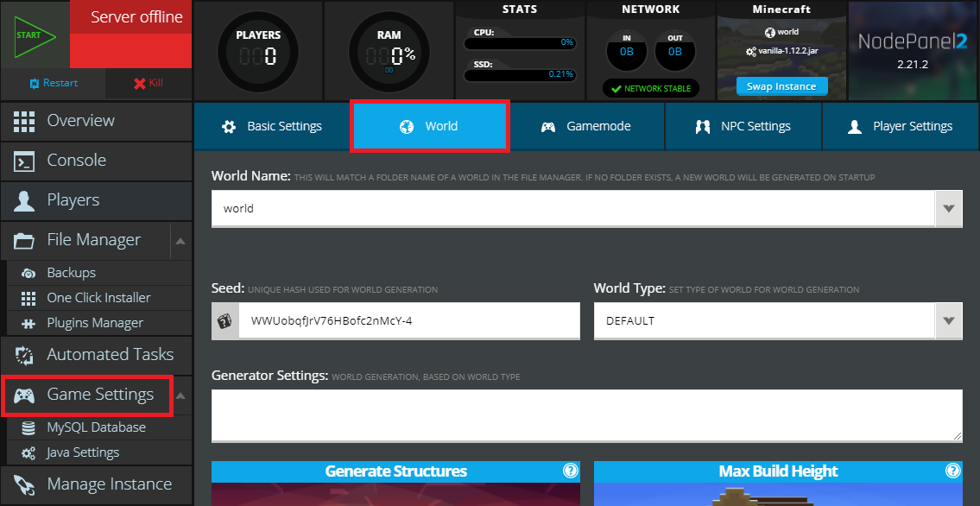Switch to the Gamemode tab

click(588, 125)
